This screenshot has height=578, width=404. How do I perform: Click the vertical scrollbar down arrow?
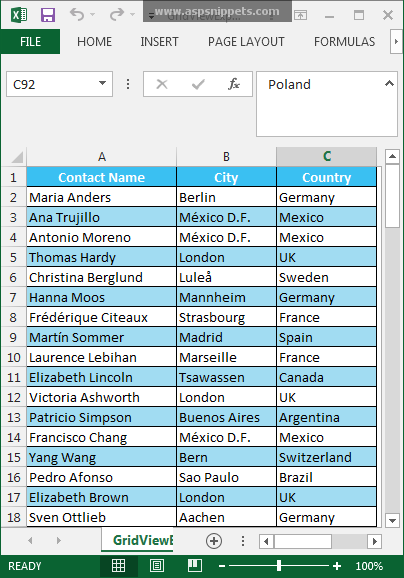point(392,520)
